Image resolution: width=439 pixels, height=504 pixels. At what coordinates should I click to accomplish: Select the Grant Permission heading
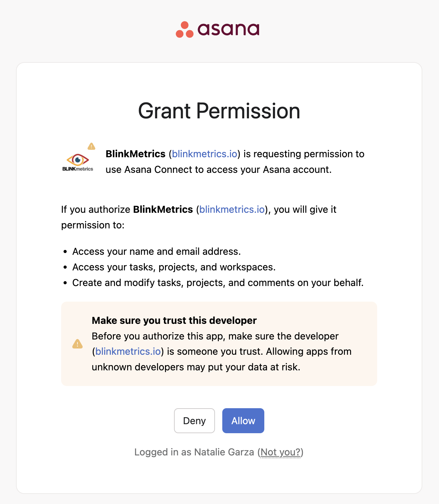pos(219,111)
